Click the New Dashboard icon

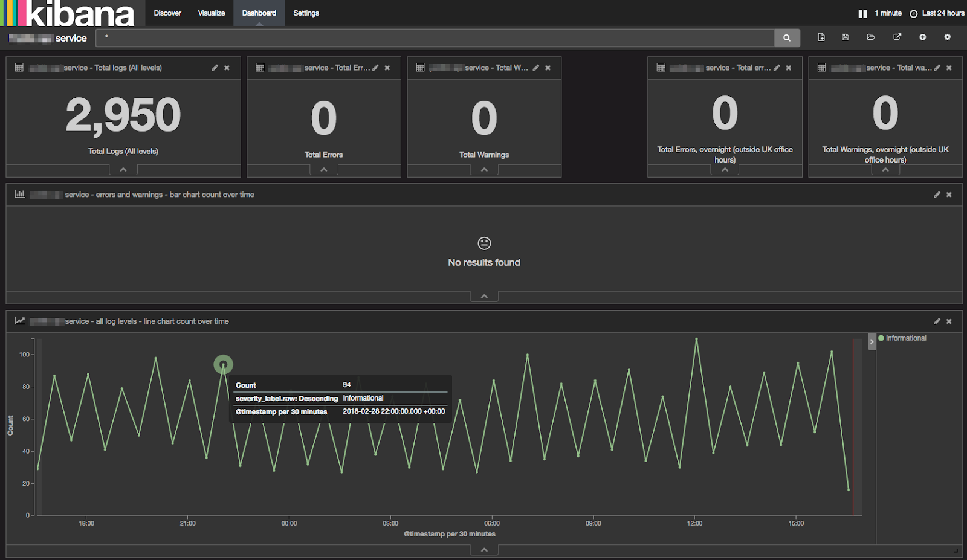tap(821, 37)
